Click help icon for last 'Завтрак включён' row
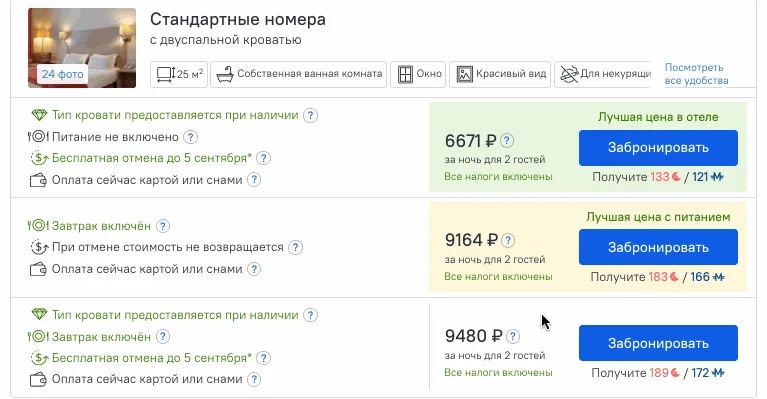The image size is (767, 399). (163, 337)
